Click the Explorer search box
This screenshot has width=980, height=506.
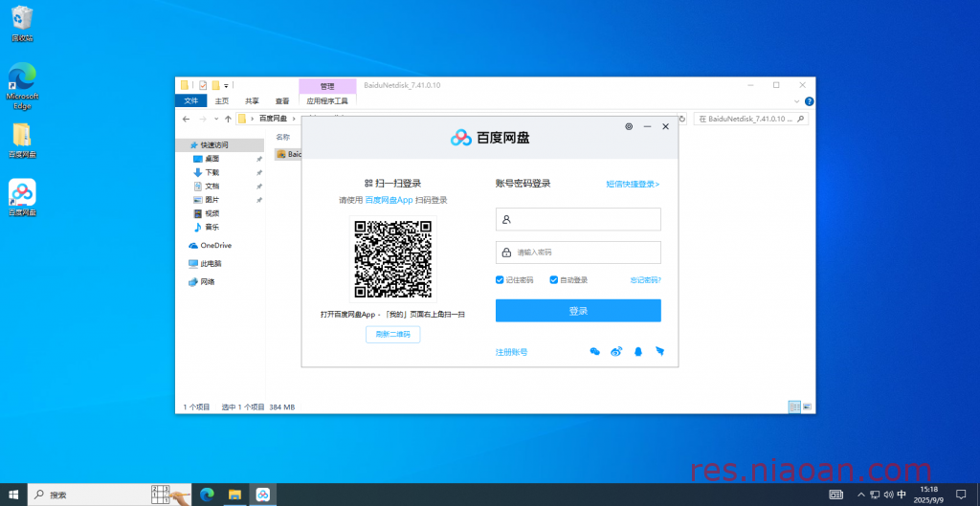coord(750,119)
